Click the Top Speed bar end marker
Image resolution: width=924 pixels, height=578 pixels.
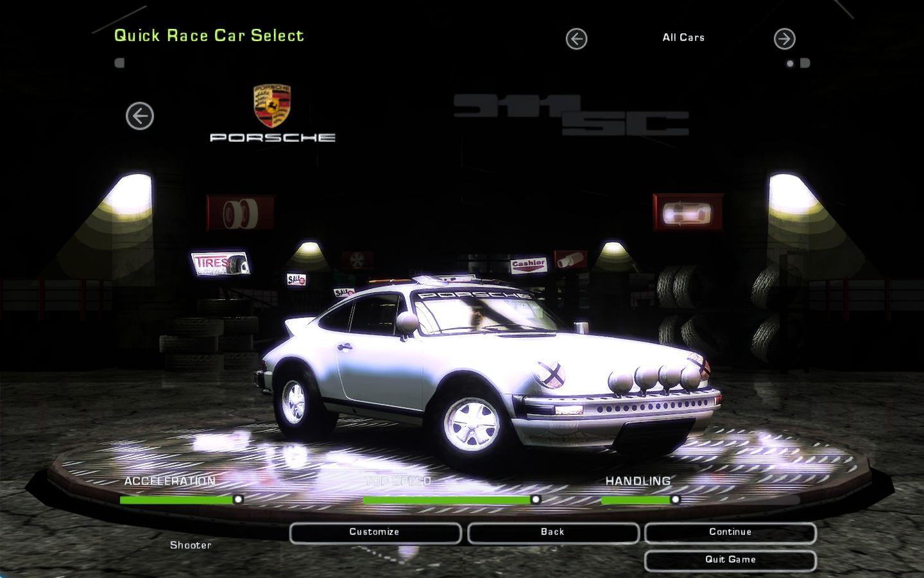click(536, 499)
